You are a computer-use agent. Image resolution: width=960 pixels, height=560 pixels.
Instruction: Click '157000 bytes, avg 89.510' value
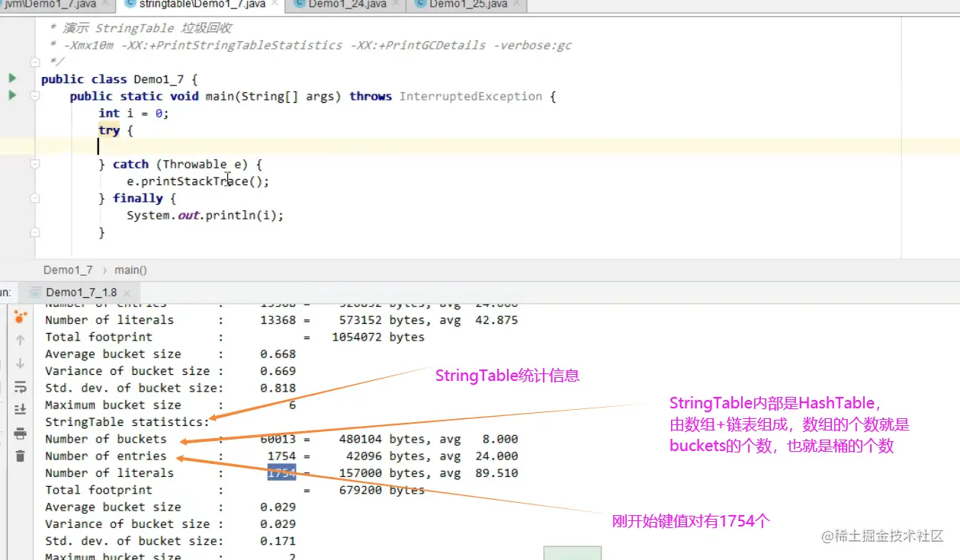(429, 472)
